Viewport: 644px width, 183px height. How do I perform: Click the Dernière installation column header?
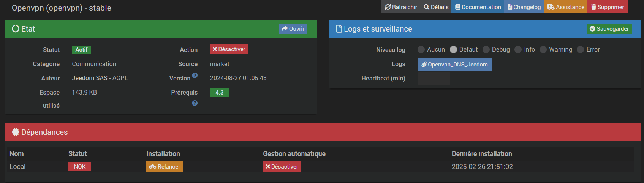coord(482,153)
